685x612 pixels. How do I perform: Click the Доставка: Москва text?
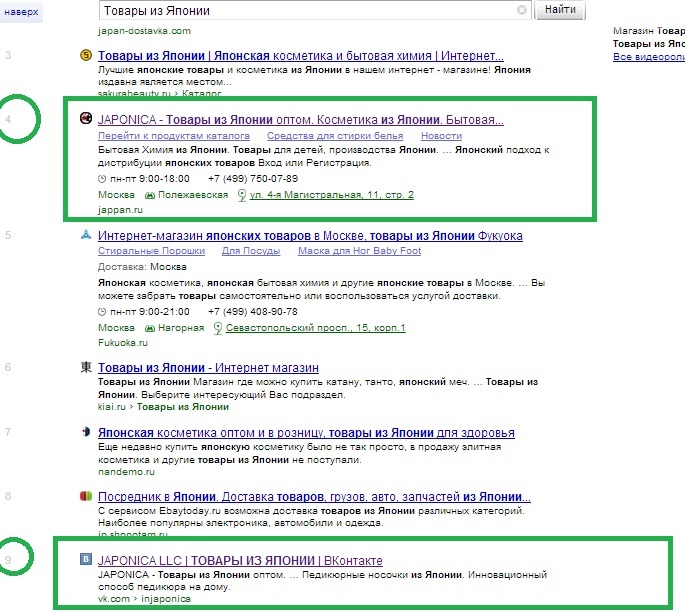click(142, 267)
